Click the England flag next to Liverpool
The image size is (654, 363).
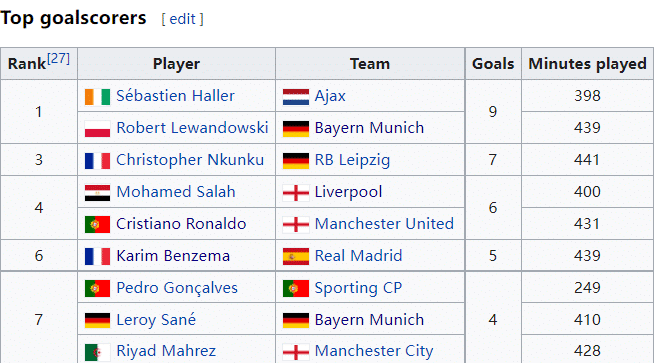click(x=296, y=193)
